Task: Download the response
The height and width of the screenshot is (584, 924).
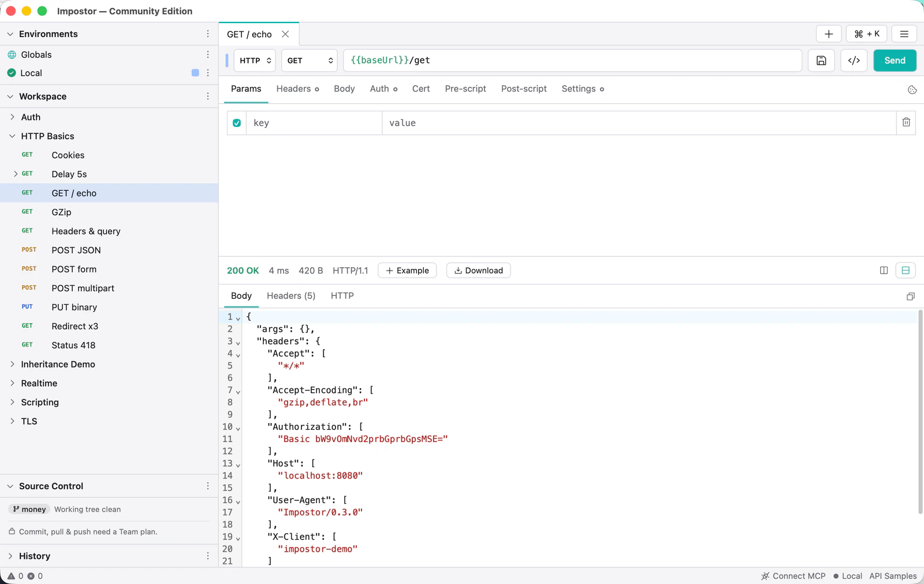Action: (479, 271)
